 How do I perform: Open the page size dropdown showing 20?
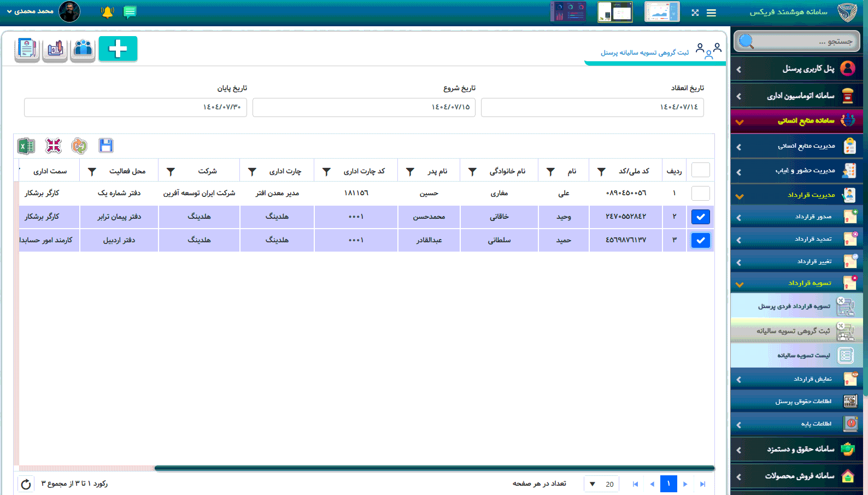(x=601, y=484)
